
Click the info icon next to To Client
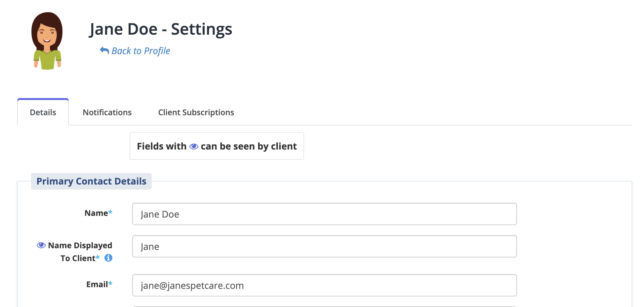(108, 258)
